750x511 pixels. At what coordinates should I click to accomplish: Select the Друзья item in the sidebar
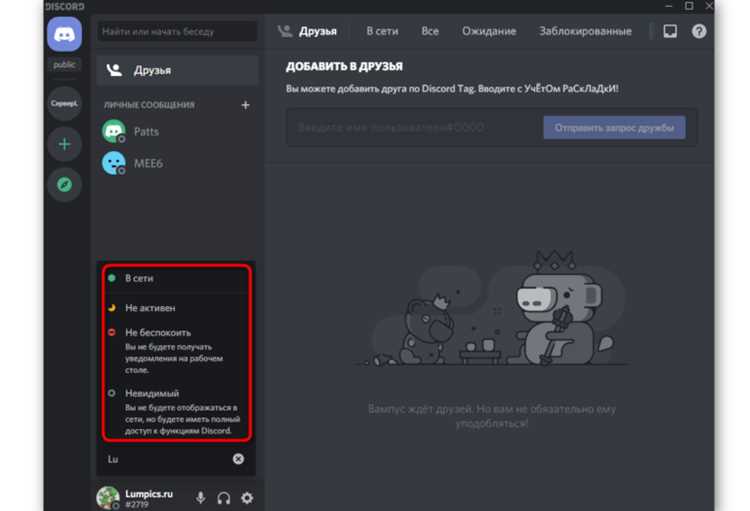(177, 70)
